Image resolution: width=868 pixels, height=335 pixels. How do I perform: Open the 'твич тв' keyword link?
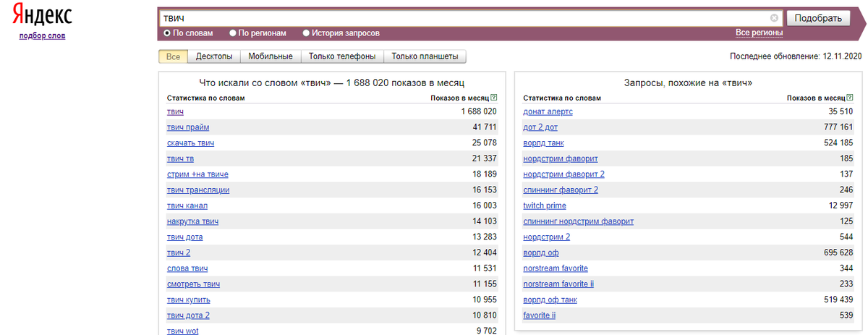(x=180, y=158)
